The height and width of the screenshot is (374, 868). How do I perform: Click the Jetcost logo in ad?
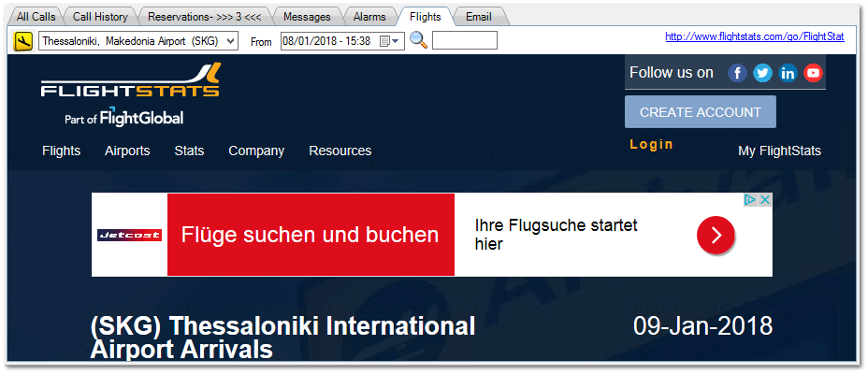pyautogui.click(x=129, y=235)
